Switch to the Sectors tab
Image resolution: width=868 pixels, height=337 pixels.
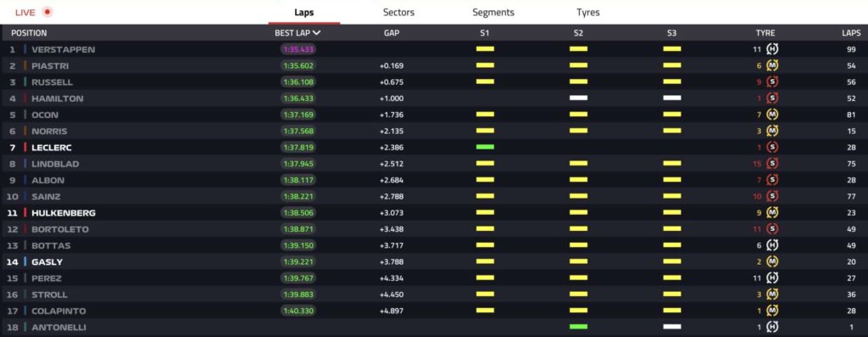pos(398,12)
